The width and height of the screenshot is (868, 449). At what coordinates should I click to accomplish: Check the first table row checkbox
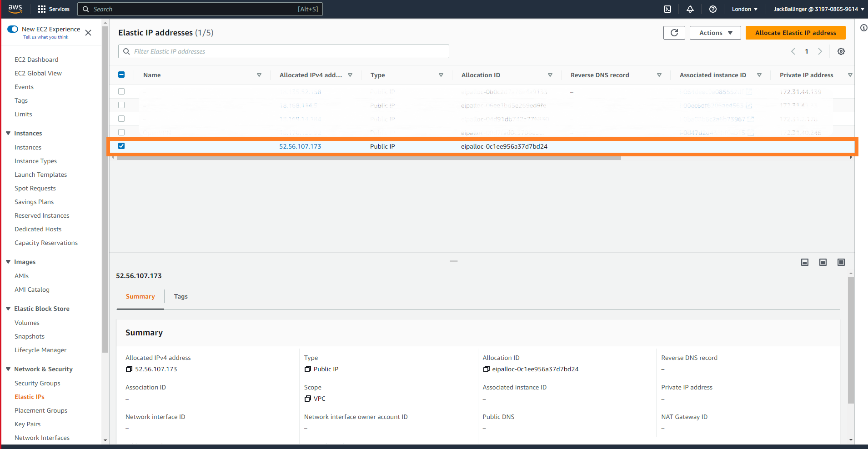coord(121,91)
